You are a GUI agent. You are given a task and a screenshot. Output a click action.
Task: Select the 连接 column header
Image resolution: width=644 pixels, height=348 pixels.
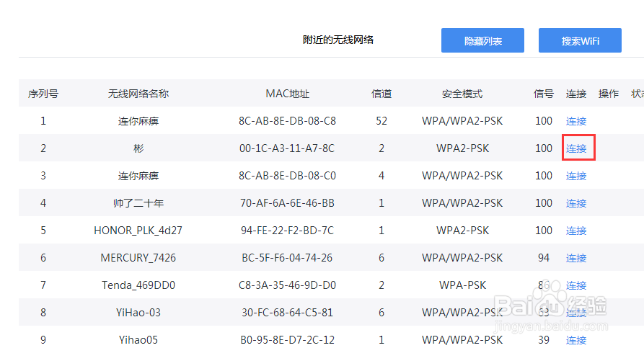click(576, 94)
